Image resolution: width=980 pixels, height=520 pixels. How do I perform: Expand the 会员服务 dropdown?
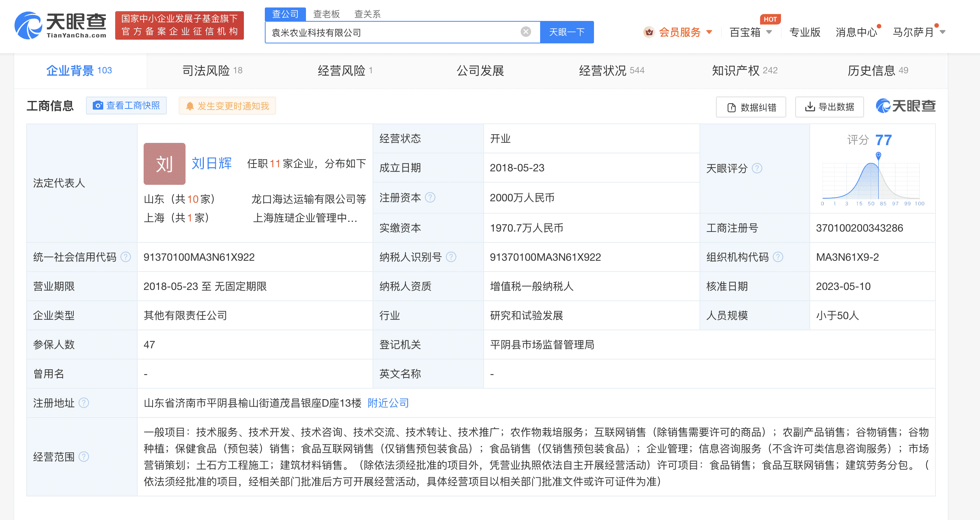pyautogui.click(x=709, y=32)
